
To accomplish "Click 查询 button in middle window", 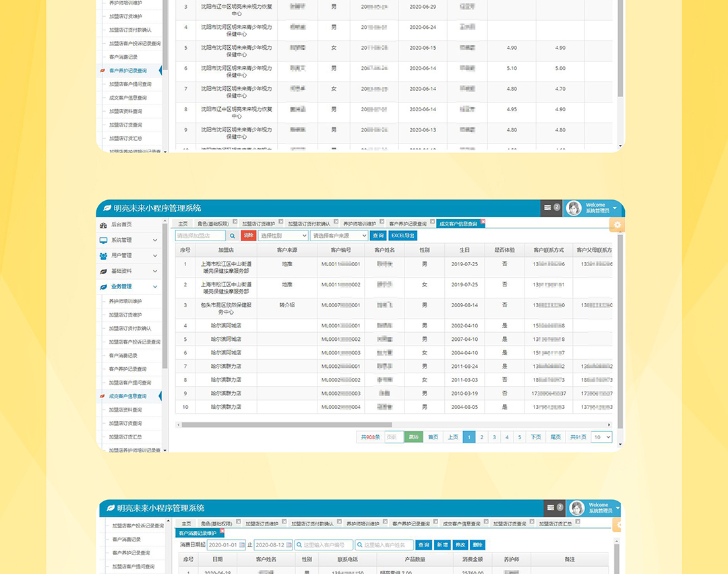I will point(378,236).
